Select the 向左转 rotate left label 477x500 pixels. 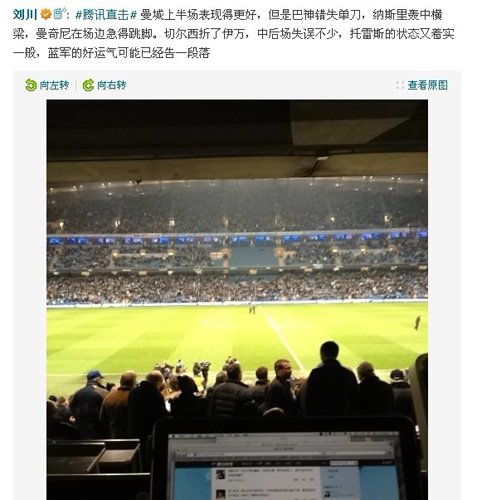click(54, 85)
